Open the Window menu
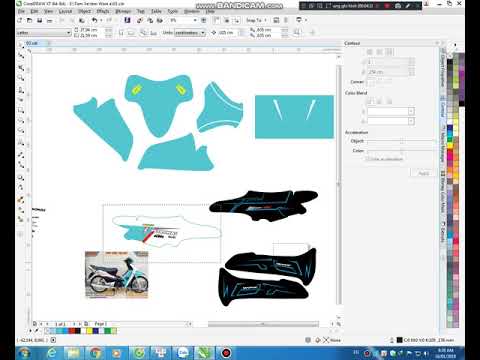The height and width of the screenshot is (360, 480). [192, 11]
